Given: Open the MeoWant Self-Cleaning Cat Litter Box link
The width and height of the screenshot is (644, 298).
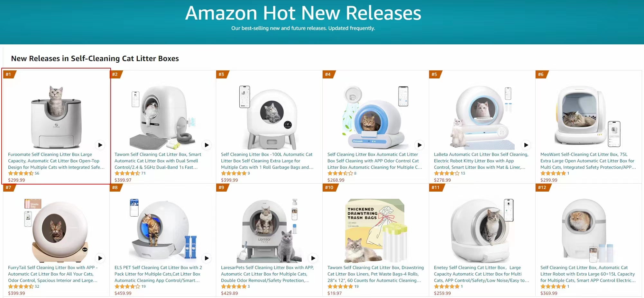Looking at the screenshot, I should point(588,161).
